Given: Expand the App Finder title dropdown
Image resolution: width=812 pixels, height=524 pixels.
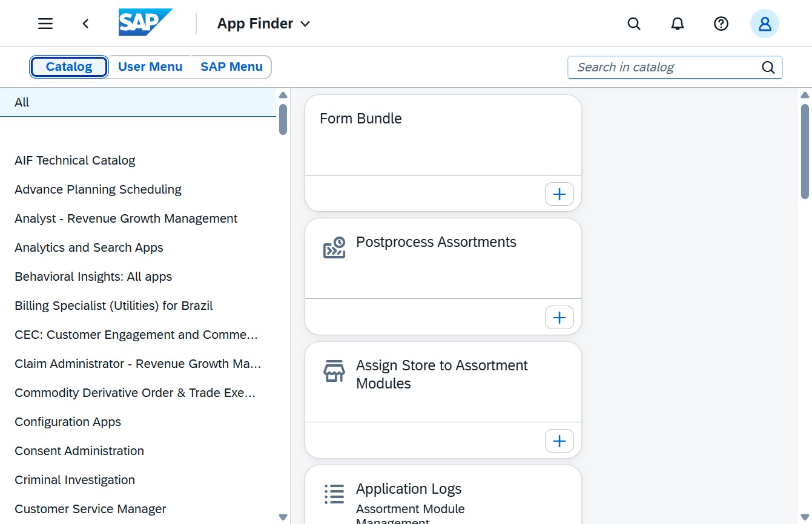Looking at the screenshot, I should (x=263, y=24).
